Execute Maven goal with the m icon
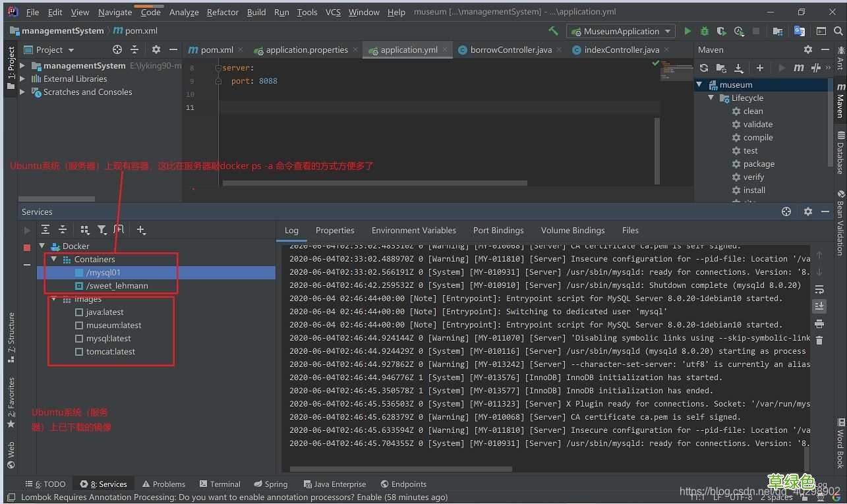The height and width of the screenshot is (504, 847). [x=799, y=68]
